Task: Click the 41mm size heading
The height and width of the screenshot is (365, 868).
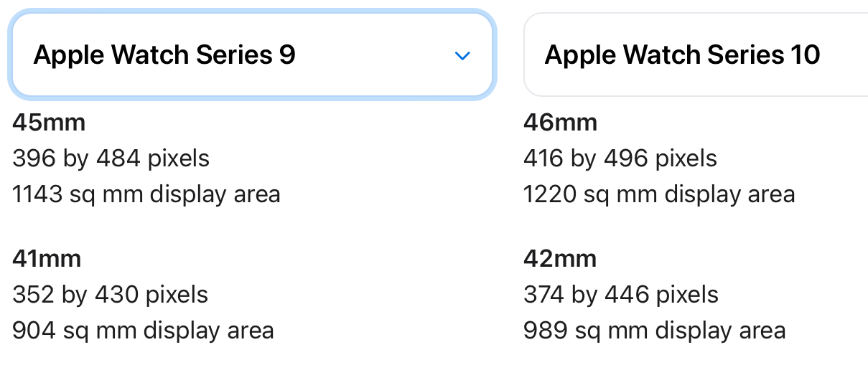Action: [x=47, y=259]
